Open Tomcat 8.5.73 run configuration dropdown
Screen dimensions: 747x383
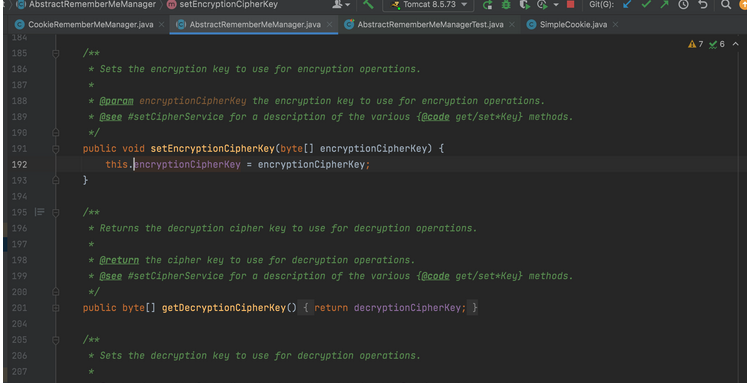(x=428, y=5)
